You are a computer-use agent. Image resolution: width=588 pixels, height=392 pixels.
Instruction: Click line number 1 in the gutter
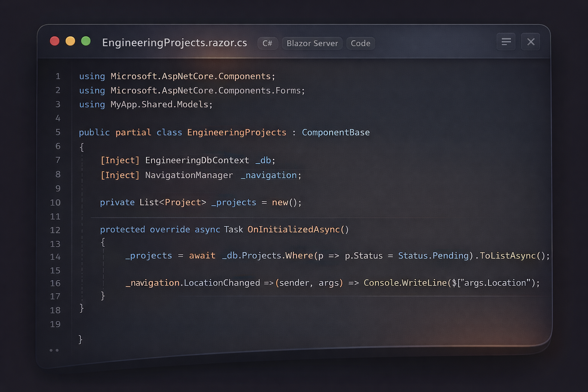coord(58,76)
